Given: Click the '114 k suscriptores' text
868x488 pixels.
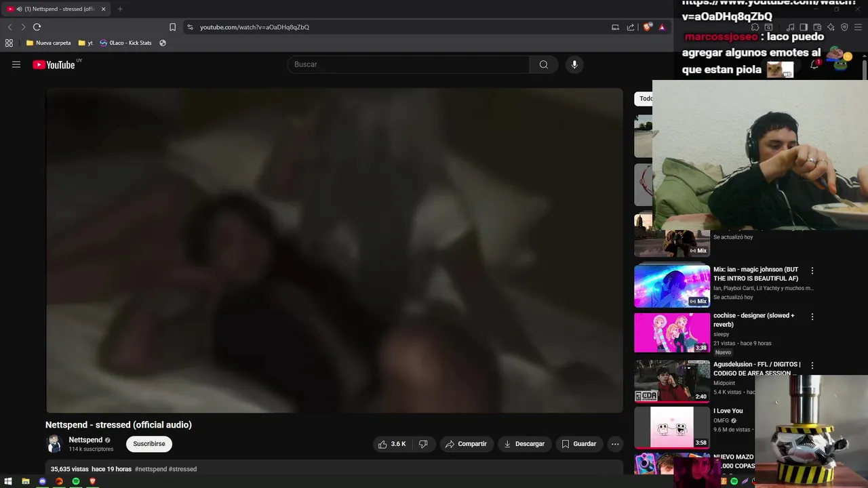Looking at the screenshot, I should (91, 449).
